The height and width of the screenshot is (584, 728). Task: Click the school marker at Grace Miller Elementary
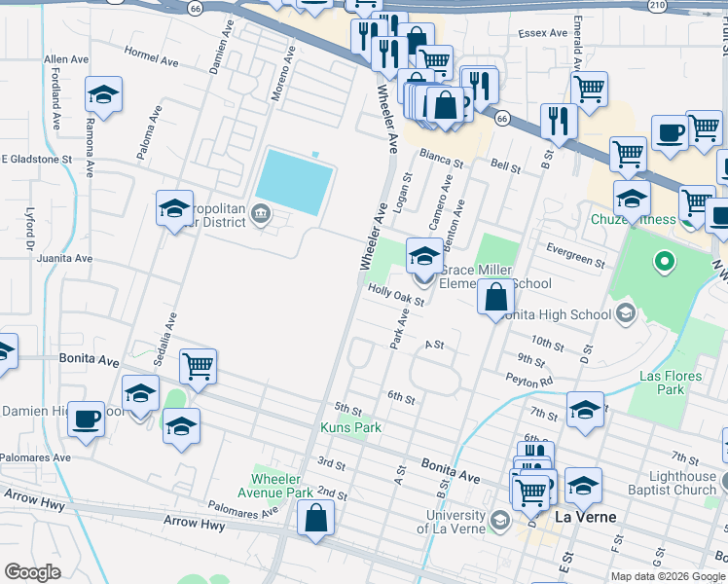tap(424, 256)
